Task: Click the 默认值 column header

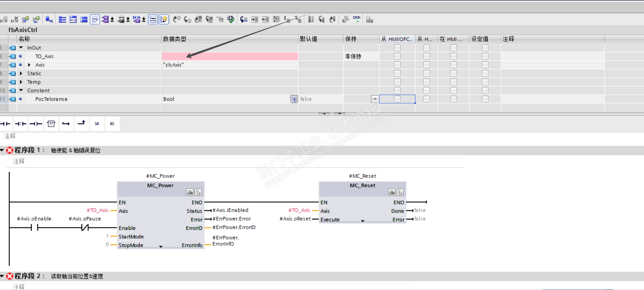Action: point(321,39)
